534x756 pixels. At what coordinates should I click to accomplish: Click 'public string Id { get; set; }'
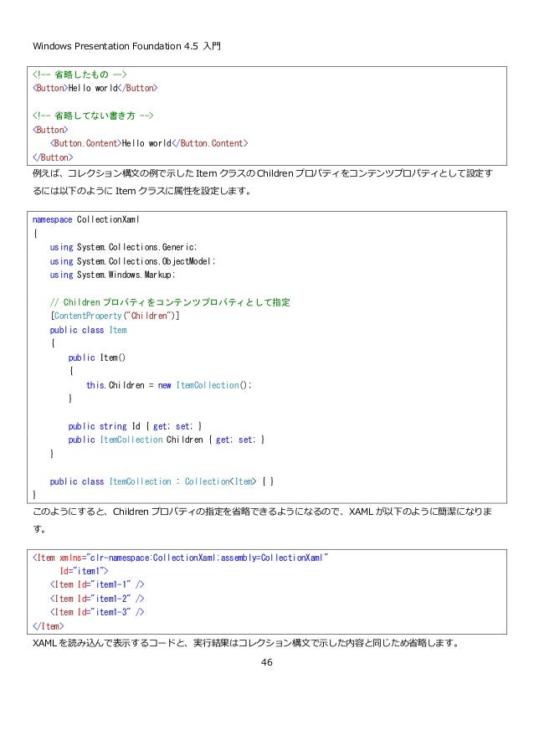pos(135,426)
